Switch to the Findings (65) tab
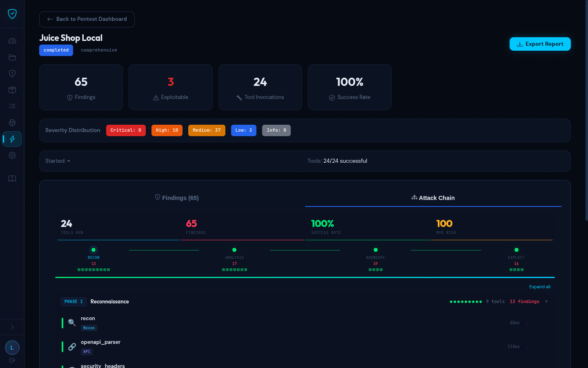The image size is (588, 368). click(177, 198)
